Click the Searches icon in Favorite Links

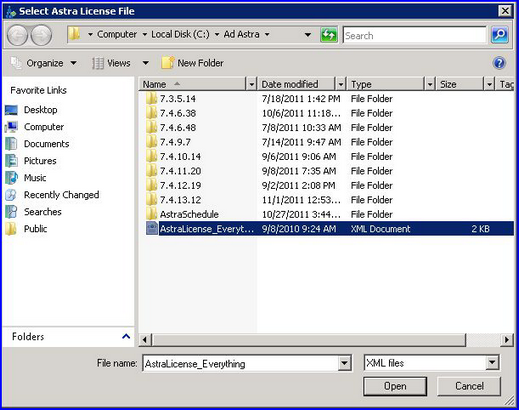pyautogui.click(x=11, y=212)
